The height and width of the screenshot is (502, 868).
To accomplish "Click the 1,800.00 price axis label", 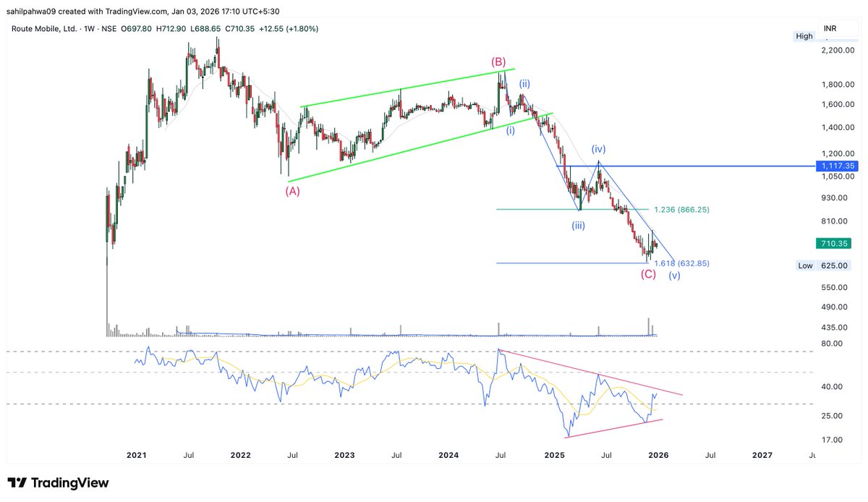I will 838,85.
